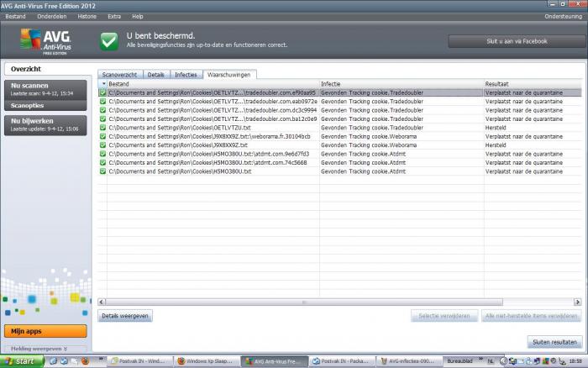The image size is (588, 368).
Task: Switch to Postvak IN - Packa... taskbar window
Action: point(343,361)
